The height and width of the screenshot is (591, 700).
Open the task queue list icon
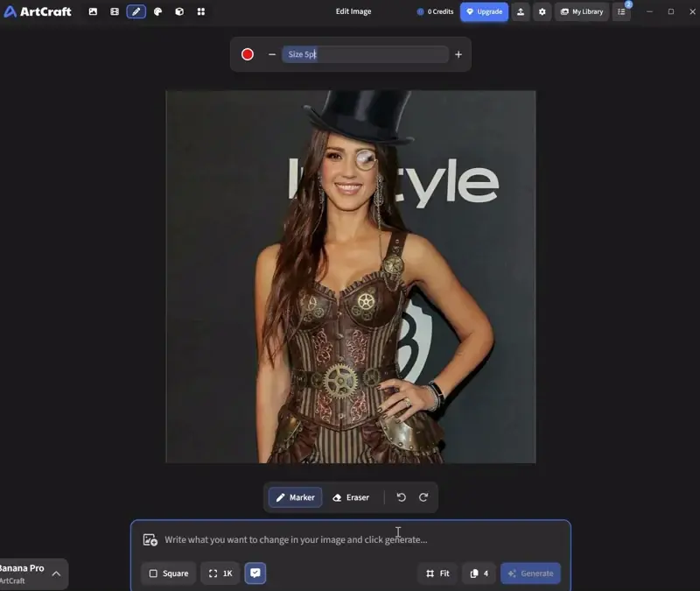[621, 12]
